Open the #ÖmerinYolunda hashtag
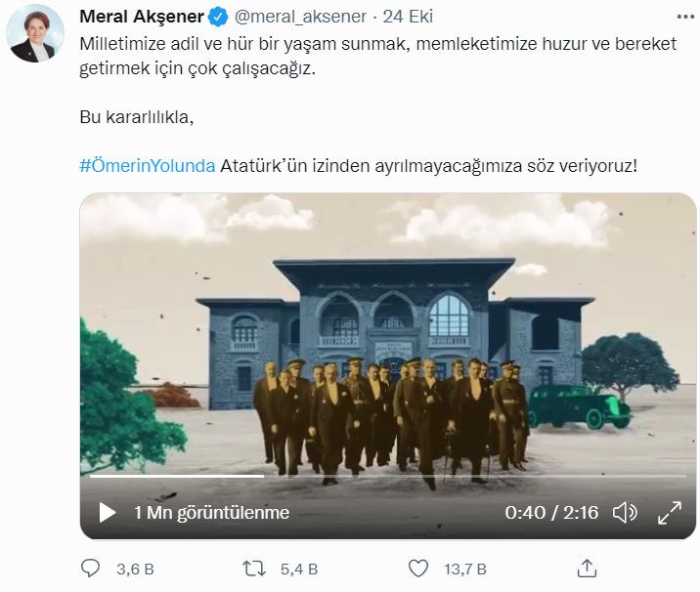This screenshot has width=700, height=592. pos(147,164)
